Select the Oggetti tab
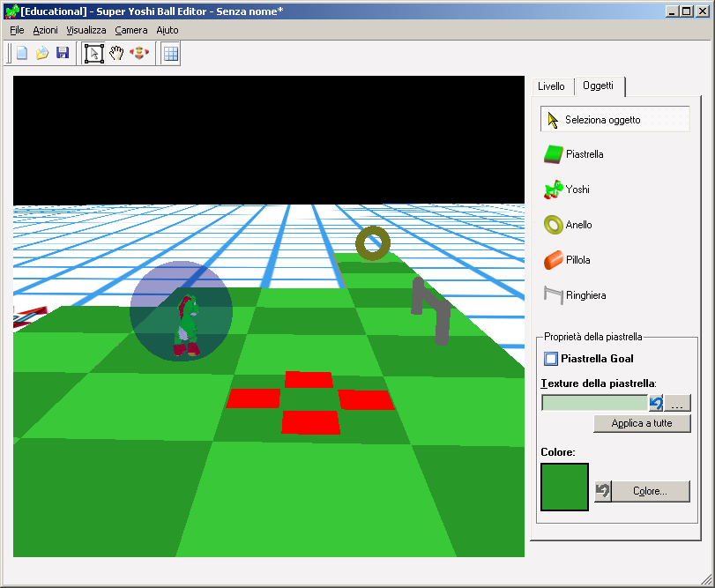 (599, 86)
